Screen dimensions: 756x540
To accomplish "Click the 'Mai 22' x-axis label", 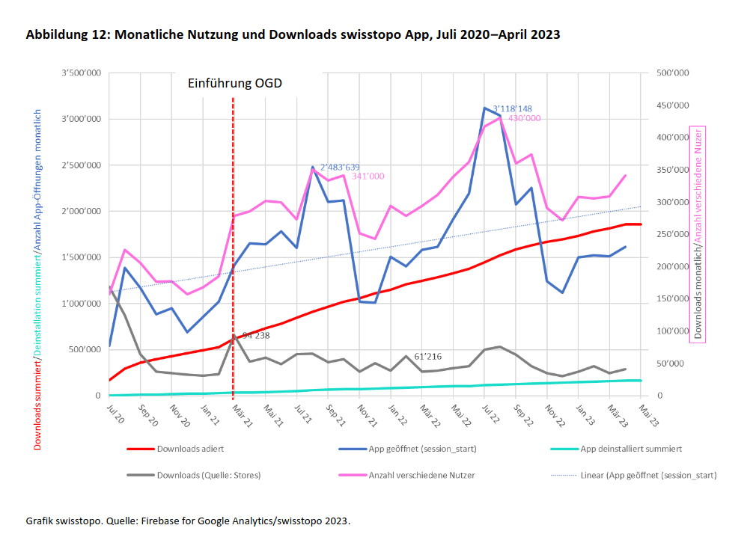I will [460, 415].
